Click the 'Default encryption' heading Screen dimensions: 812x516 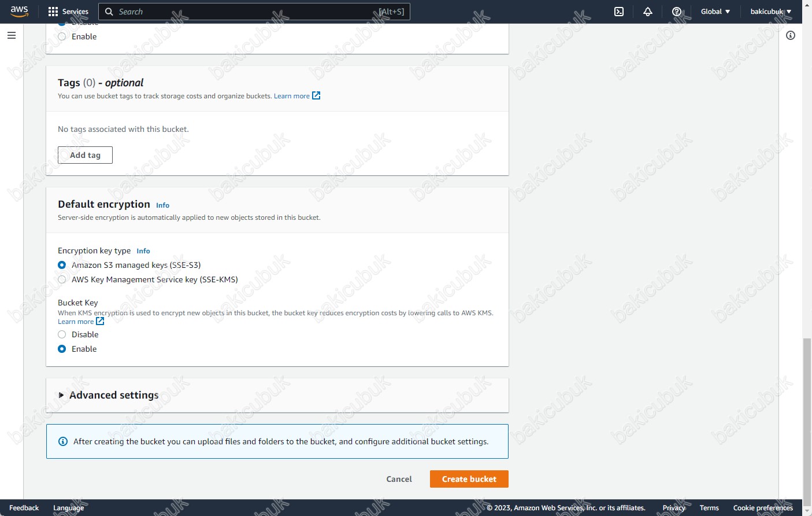tap(104, 204)
